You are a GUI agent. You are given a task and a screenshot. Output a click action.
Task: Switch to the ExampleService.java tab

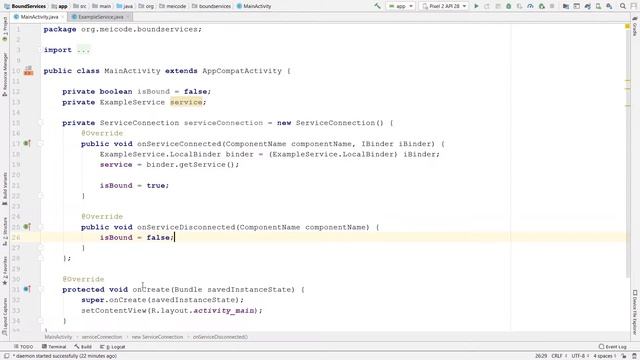100,17
